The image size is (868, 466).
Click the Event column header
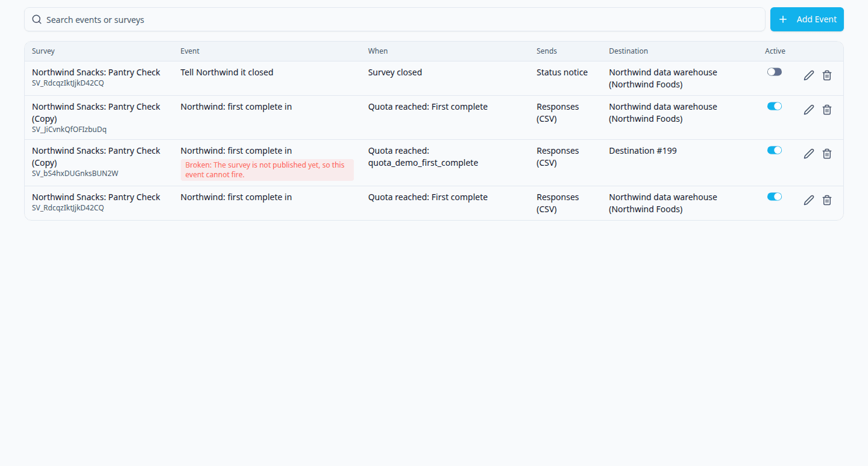pos(190,51)
